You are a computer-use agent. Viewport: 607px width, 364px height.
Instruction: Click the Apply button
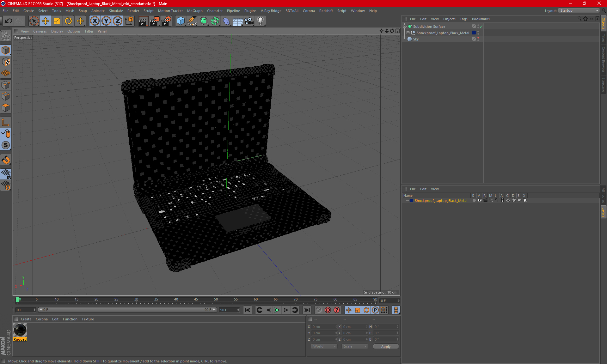coord(385,346)
